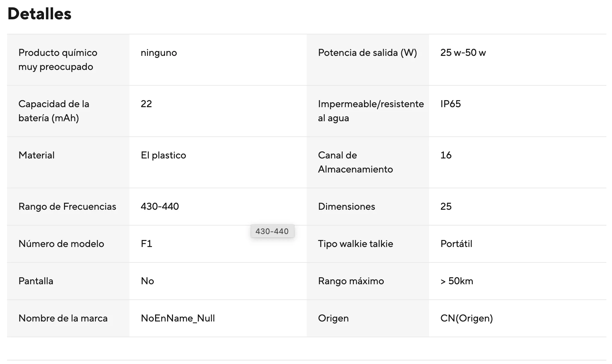The image size is (612, 364).
Task: Click the "El plastico" material value
Action: point(163,155)
